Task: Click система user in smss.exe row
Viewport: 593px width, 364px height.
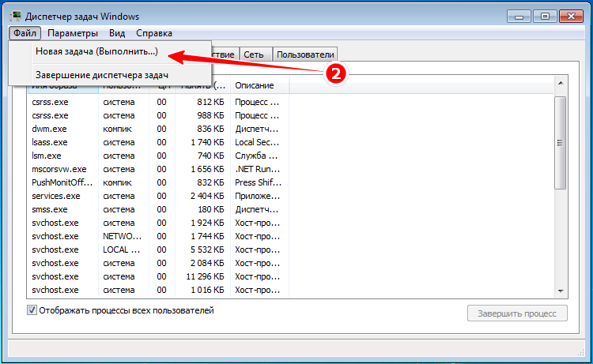Action: point(119,209)
